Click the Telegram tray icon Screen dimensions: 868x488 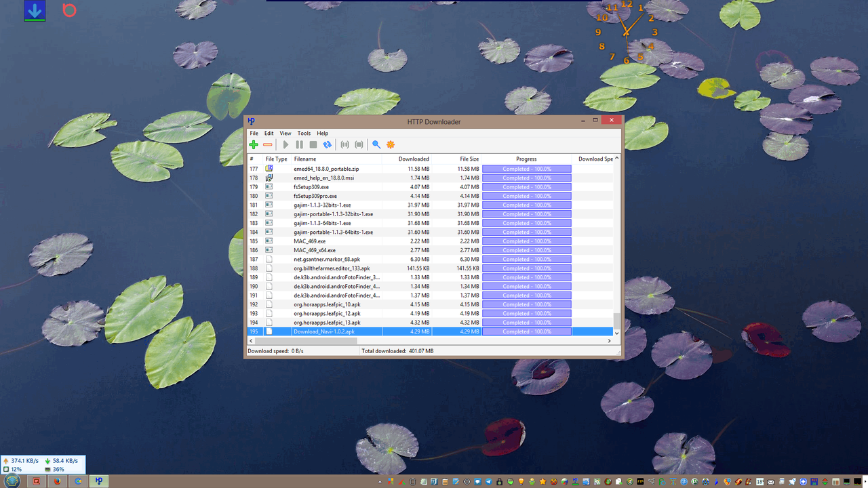click(x=488, y=481)
